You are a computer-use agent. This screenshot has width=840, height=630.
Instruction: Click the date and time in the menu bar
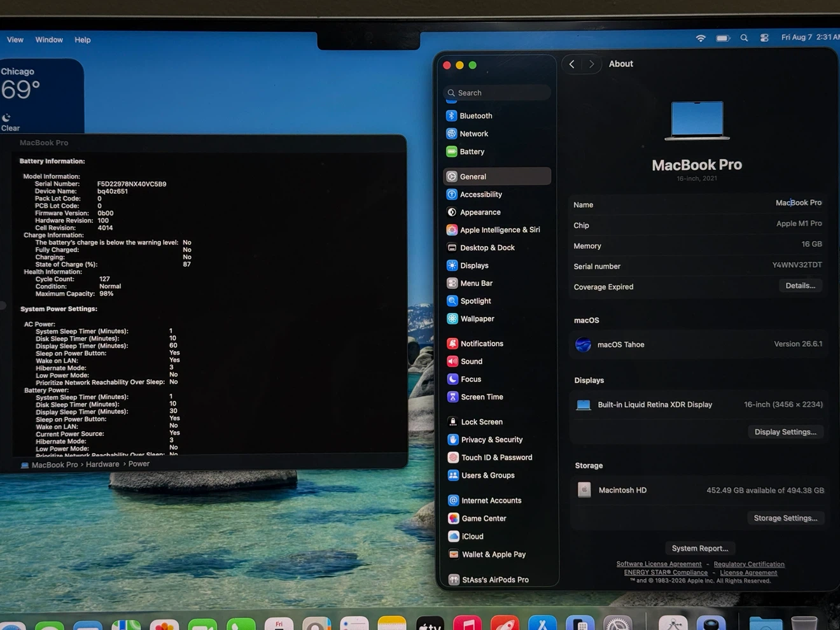point(809,38)
